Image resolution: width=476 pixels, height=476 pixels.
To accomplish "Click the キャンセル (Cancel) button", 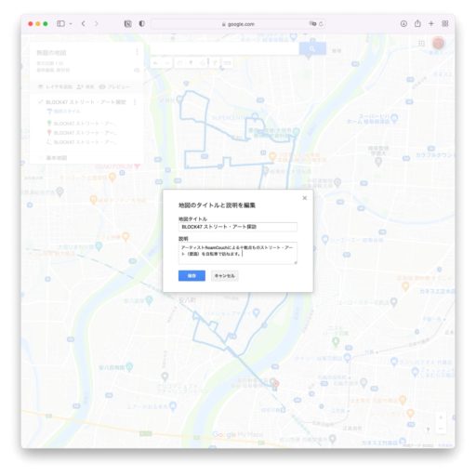I will pos(225,275).
